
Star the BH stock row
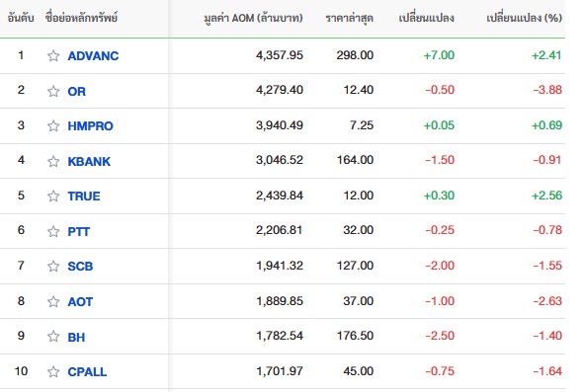tap(53, 336)
